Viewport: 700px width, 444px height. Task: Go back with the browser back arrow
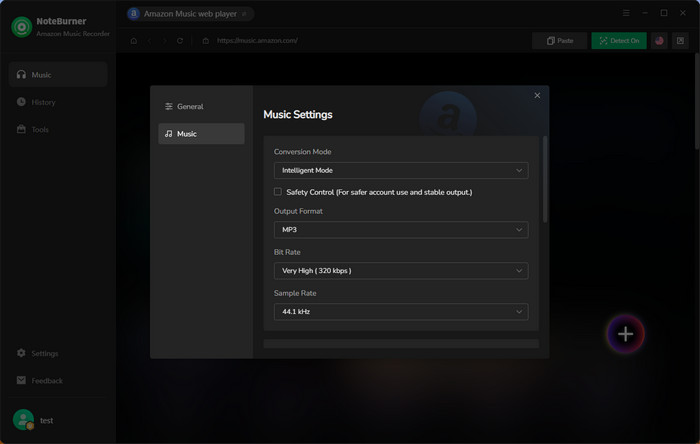[x=149, y=41]
